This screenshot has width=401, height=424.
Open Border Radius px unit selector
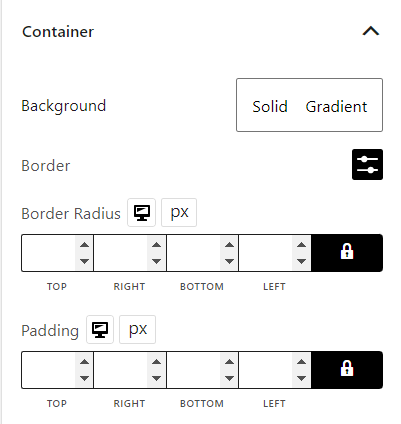tap(179, 213)
